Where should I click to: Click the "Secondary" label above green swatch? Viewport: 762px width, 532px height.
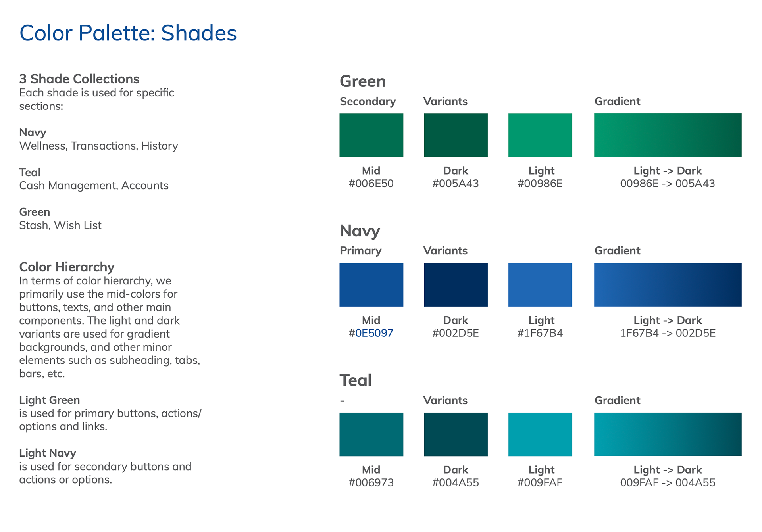tap(368, 102)
